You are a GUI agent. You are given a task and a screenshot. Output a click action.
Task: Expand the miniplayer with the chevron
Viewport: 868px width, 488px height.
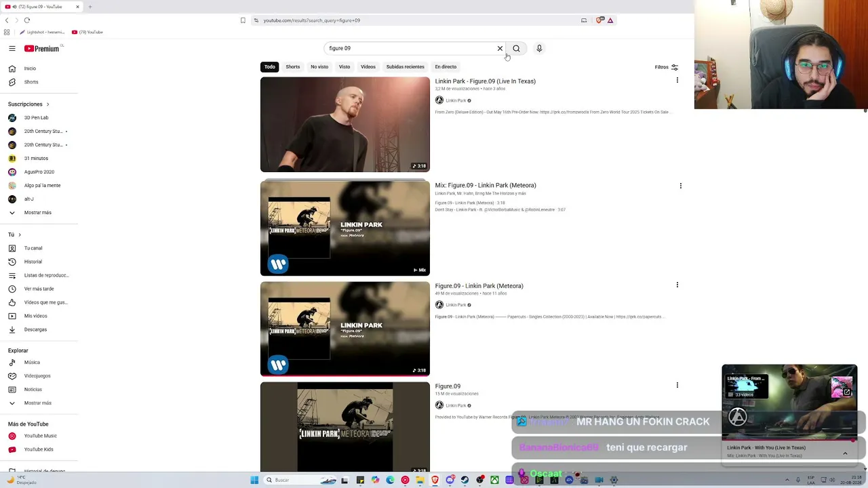845,453
